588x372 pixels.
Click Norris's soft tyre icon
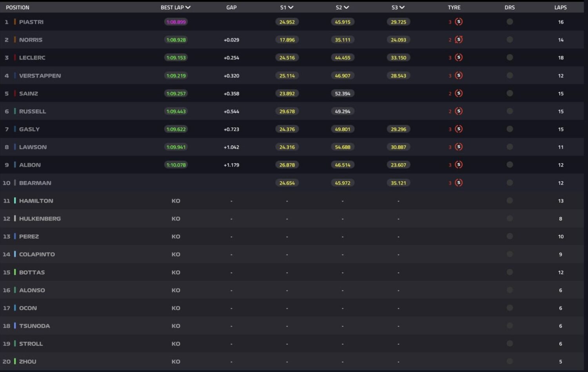coord(459,40)
